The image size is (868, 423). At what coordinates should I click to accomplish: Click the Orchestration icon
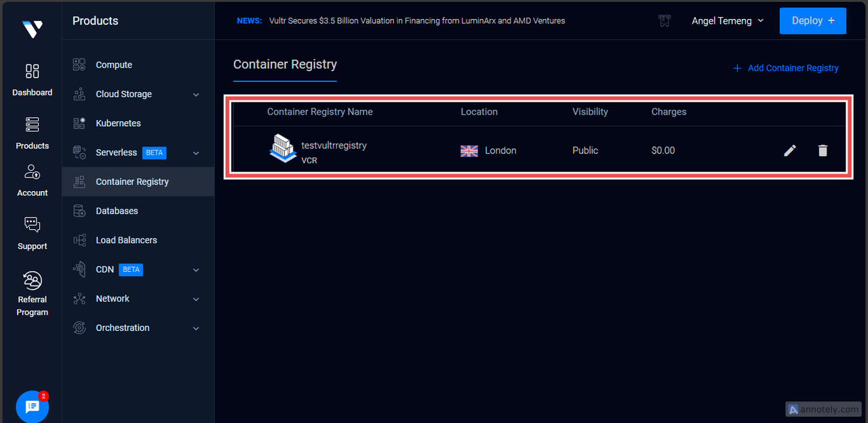tap(79, 327)
